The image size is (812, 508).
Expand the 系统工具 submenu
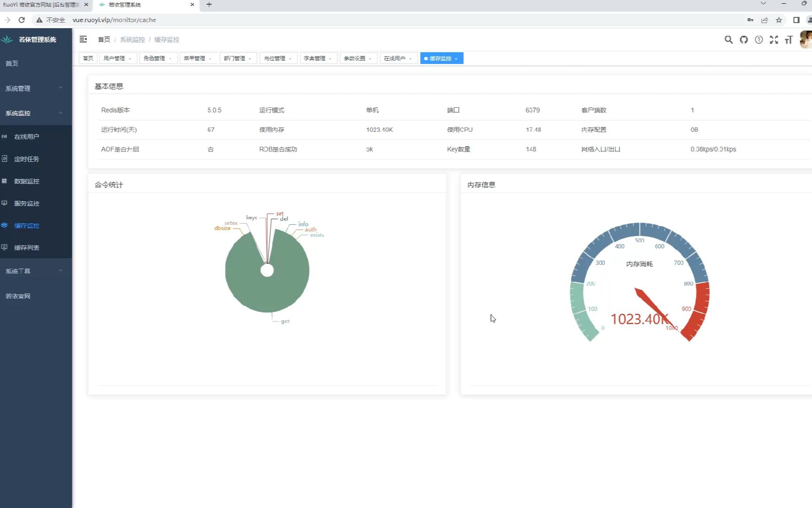pyautogui.click(x=36, y=271)
